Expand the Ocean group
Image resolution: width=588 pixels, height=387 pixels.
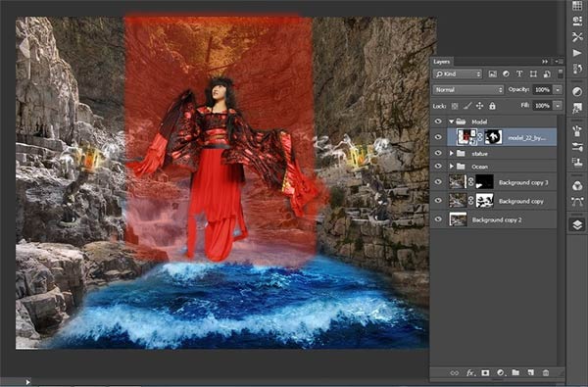452,167
